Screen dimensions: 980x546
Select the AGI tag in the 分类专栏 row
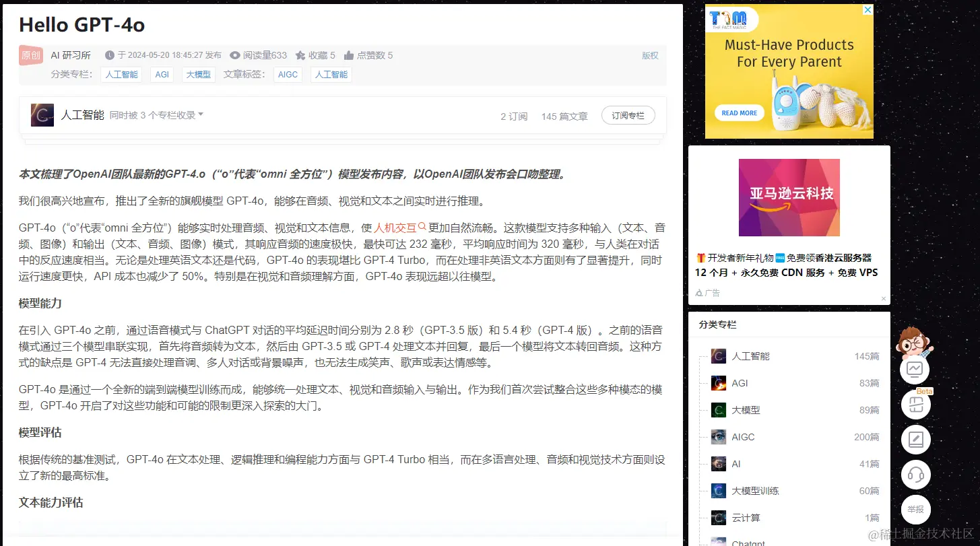pos(162,75)
